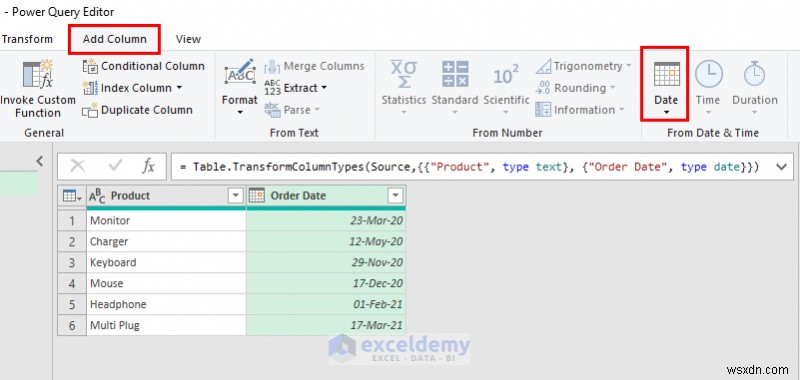The height and width of the screenshot is (380, 800).
Task: Select the 17-Dec-20 date cell
Action: pyautogui.click(x=326, y=283)
